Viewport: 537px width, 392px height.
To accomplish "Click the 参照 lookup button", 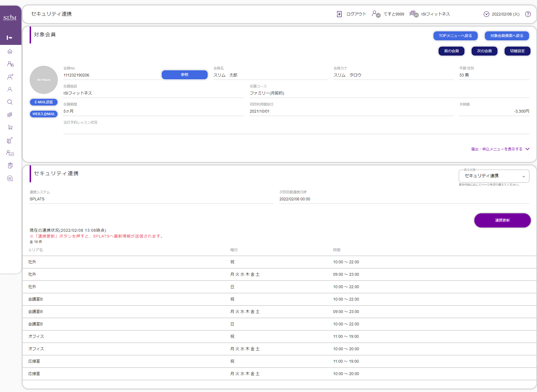I will (185, 75).
